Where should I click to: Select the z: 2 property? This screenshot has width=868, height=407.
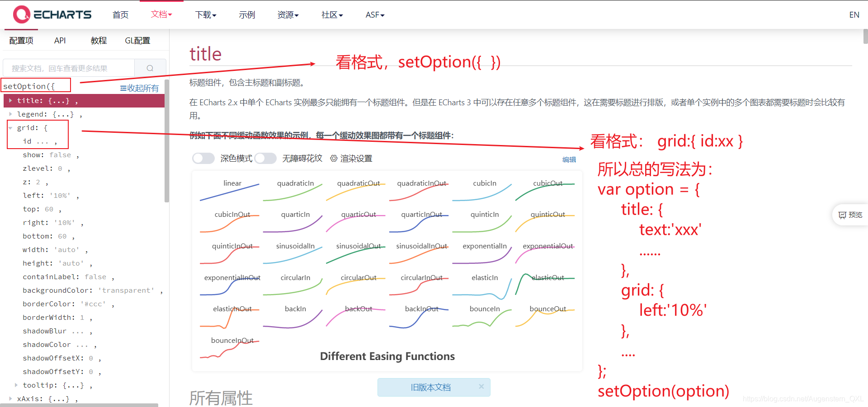(x=35, y=182)
